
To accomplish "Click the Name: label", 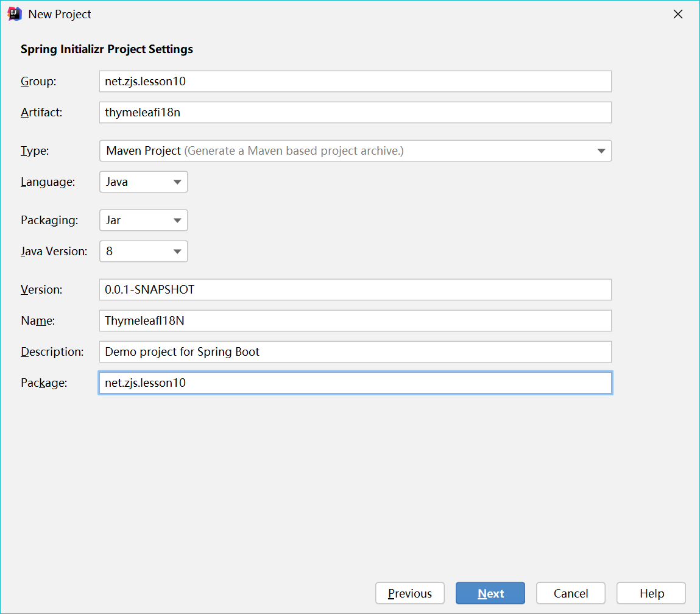I will pyautogui.click(x=38, y=321).
